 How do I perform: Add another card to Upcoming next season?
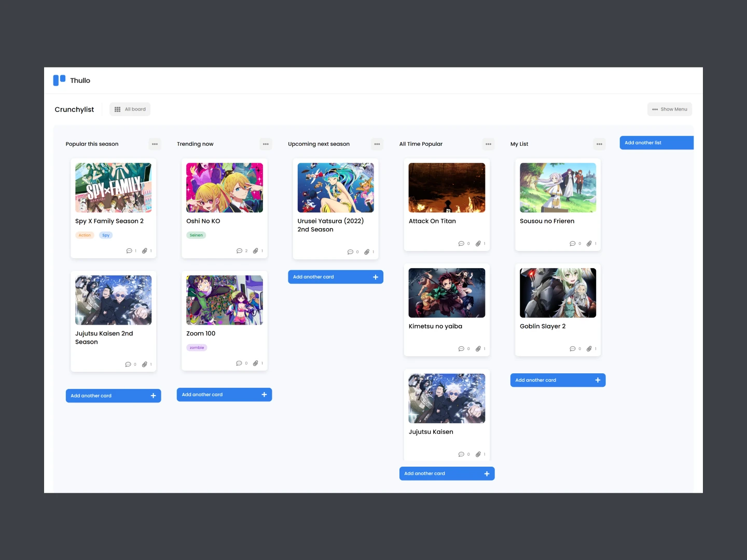click(336, 277)
